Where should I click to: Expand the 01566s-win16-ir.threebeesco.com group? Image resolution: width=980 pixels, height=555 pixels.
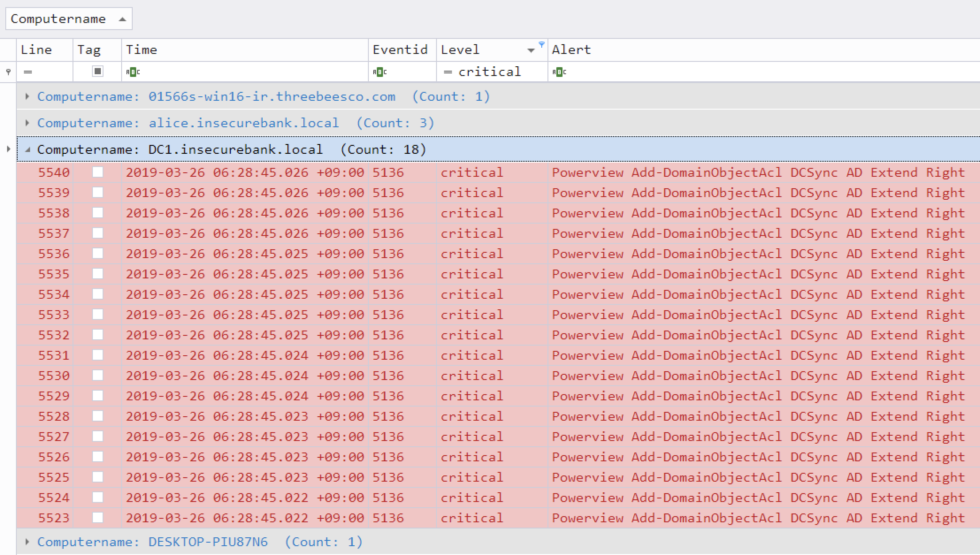27,96
